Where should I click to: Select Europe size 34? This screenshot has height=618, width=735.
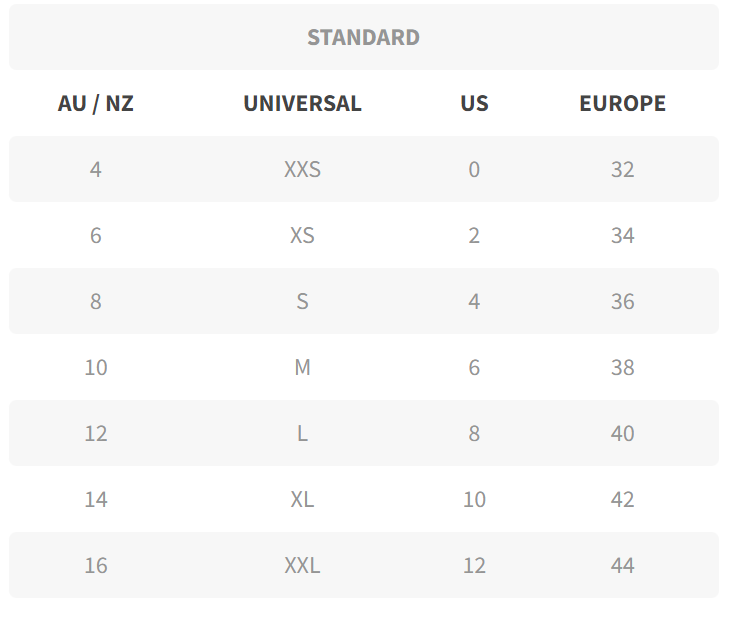pos(622,235)
